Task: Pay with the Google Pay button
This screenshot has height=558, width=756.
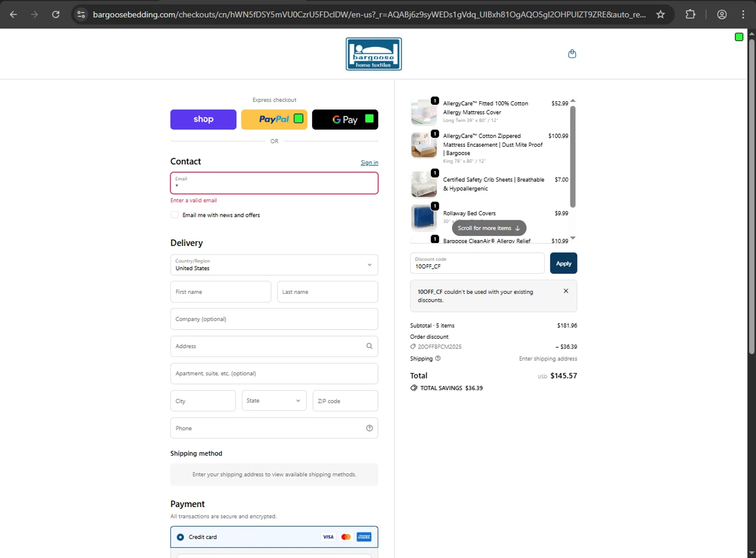Action: [x=345, y=119]
